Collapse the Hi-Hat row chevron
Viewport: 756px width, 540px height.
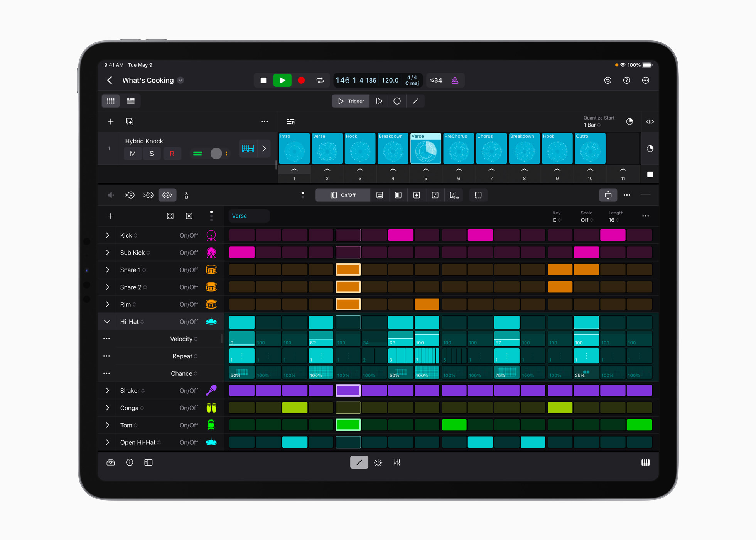click(107, 321)
